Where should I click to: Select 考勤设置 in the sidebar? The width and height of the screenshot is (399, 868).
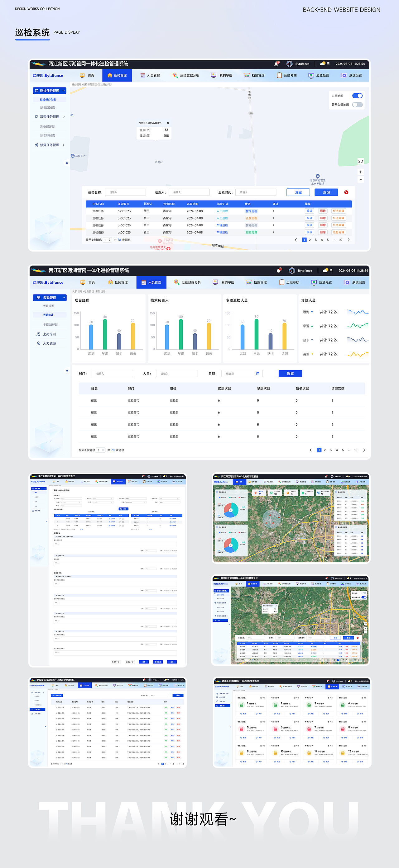tap(48, 306)
